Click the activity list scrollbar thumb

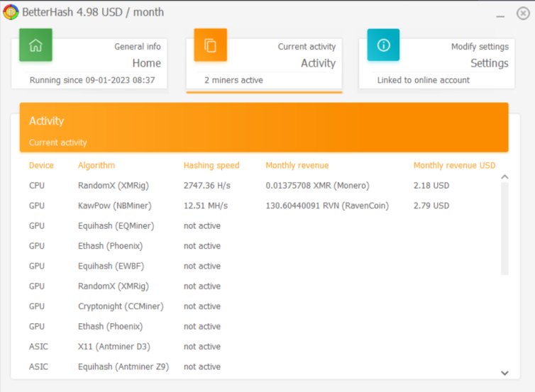[x=504, y=228]
